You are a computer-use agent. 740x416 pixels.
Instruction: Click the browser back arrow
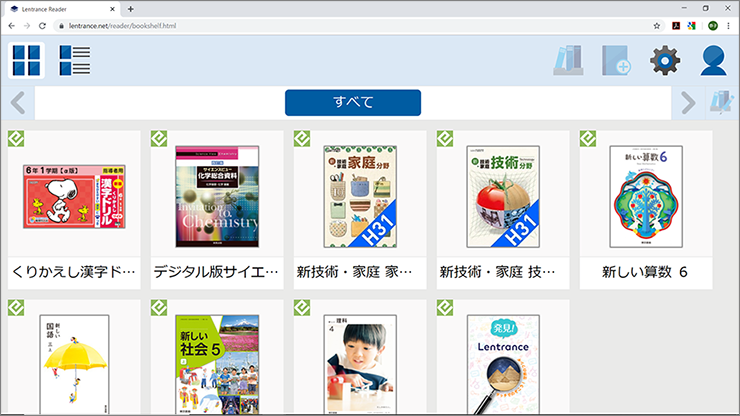(11, 26)
